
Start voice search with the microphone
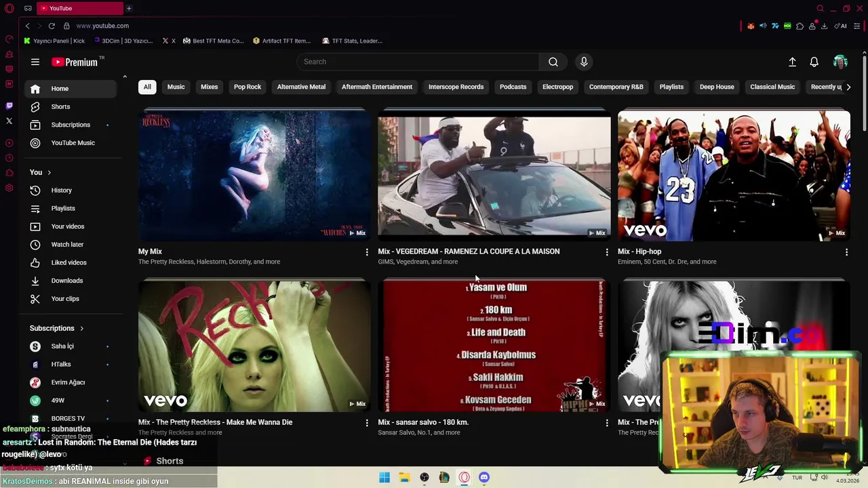click(584, 62)
